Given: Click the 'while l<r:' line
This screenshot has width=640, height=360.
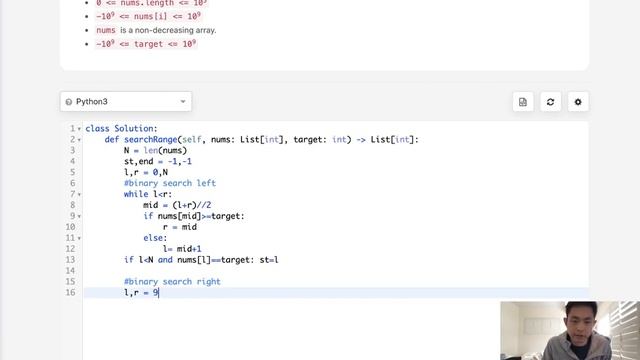Looking at the screenshot, I should click(x=148, y=194).
